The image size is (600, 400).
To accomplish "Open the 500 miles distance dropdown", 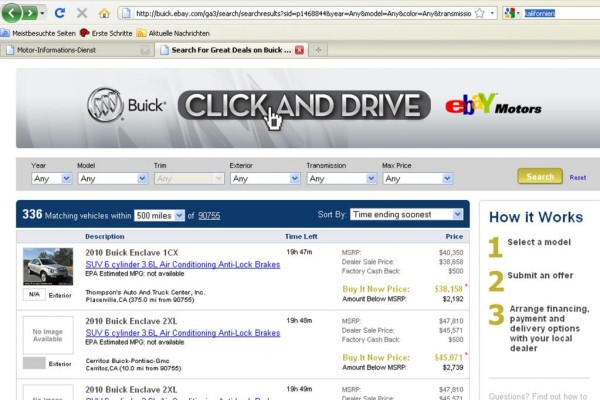I will click(x=159, y=216).
